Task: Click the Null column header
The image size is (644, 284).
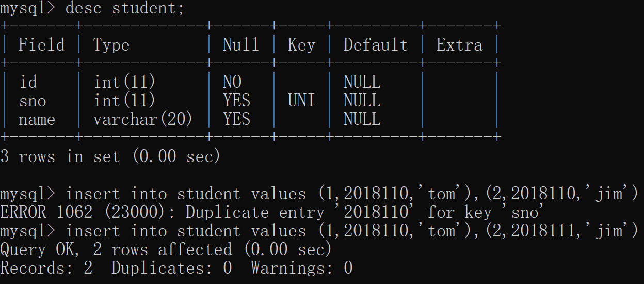Action: coord(241,45)
